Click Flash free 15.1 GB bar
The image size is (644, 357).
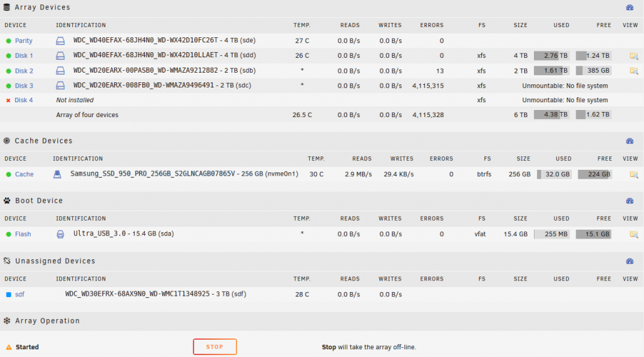coord(594,234)
